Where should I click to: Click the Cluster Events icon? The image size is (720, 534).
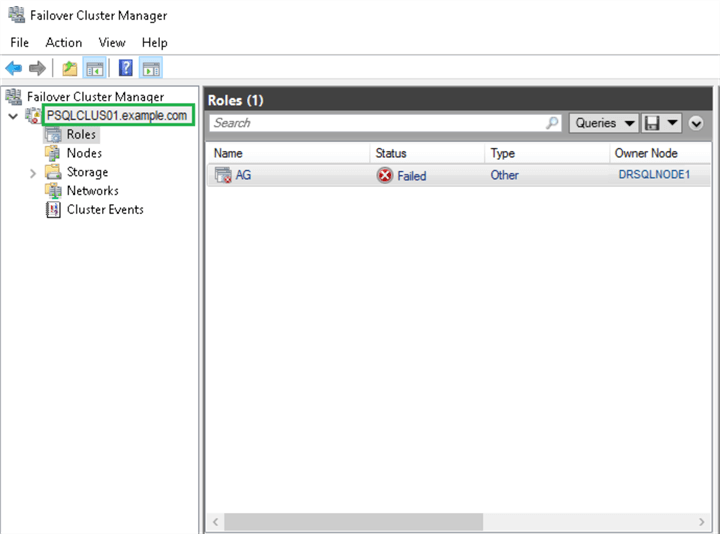[53, 209]
